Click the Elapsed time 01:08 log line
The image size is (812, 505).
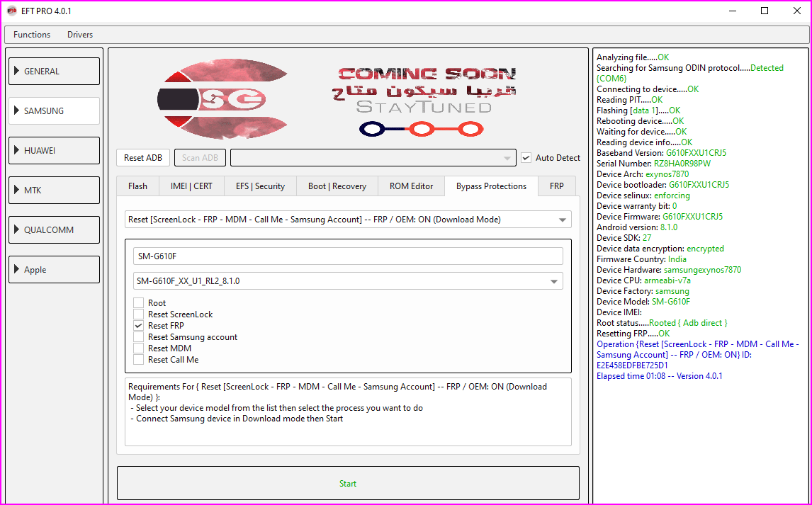coord(659,376)
